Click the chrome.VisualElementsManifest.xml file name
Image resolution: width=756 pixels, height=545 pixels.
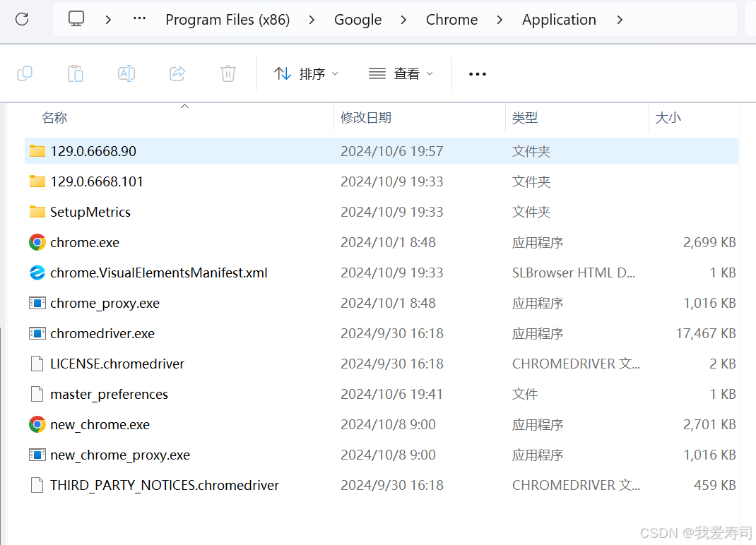[159, 272]
